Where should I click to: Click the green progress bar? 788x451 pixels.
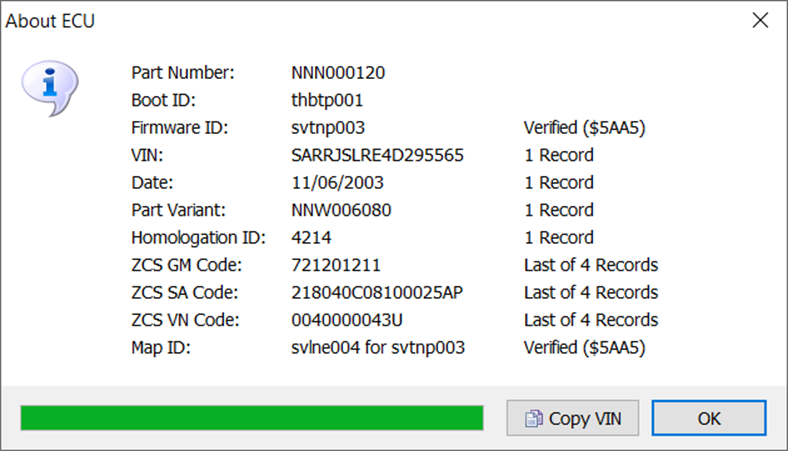(x=252, y=418)
